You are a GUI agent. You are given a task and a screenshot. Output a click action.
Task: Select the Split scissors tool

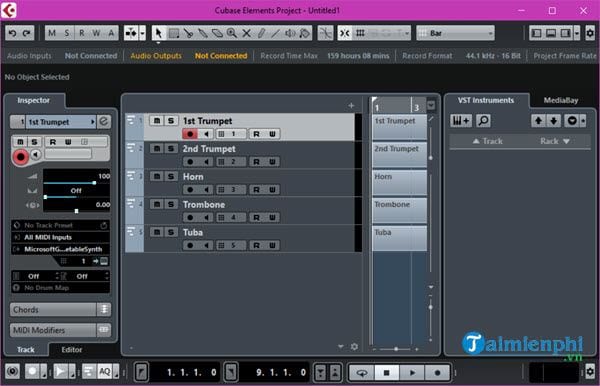(188, 33)
